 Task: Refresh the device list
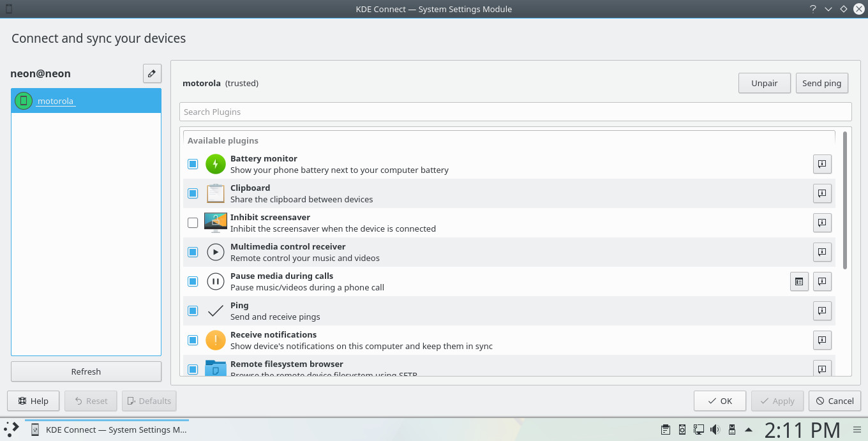click(86, 371)
